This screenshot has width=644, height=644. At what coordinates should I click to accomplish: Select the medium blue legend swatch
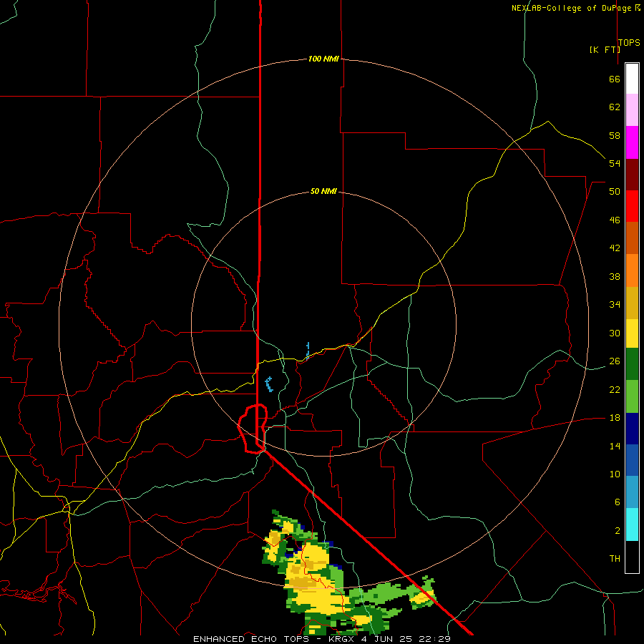point(632,460)
